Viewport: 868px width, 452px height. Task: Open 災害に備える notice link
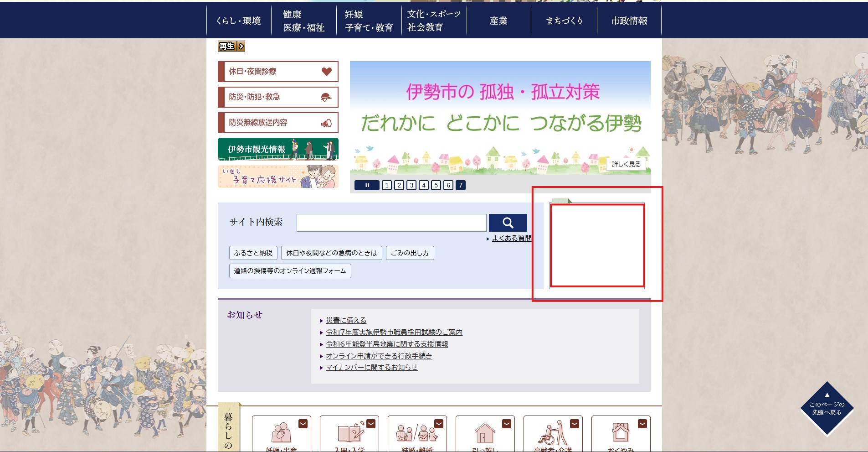point(346,320)
